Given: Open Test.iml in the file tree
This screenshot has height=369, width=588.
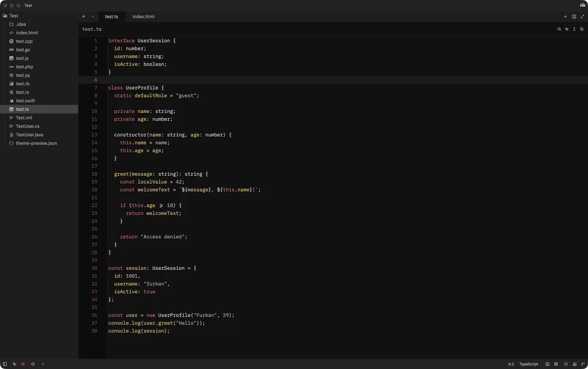Looking at the screenshot, I should click(x=39, y=118).
